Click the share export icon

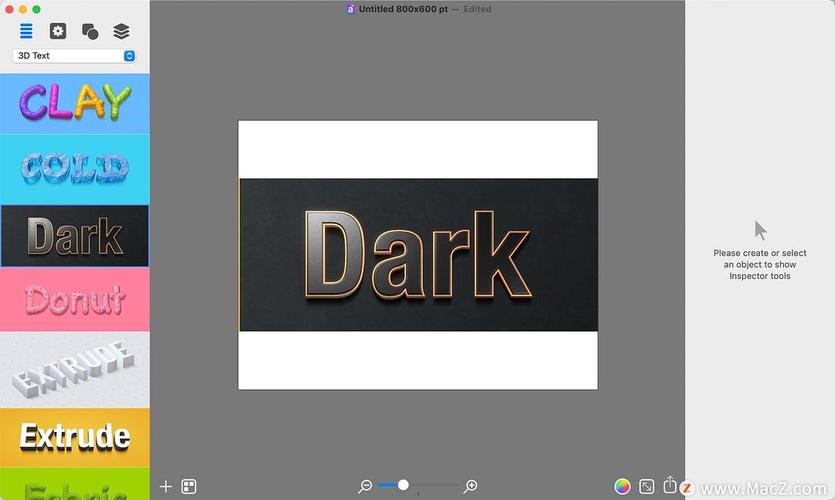[670, 485]
